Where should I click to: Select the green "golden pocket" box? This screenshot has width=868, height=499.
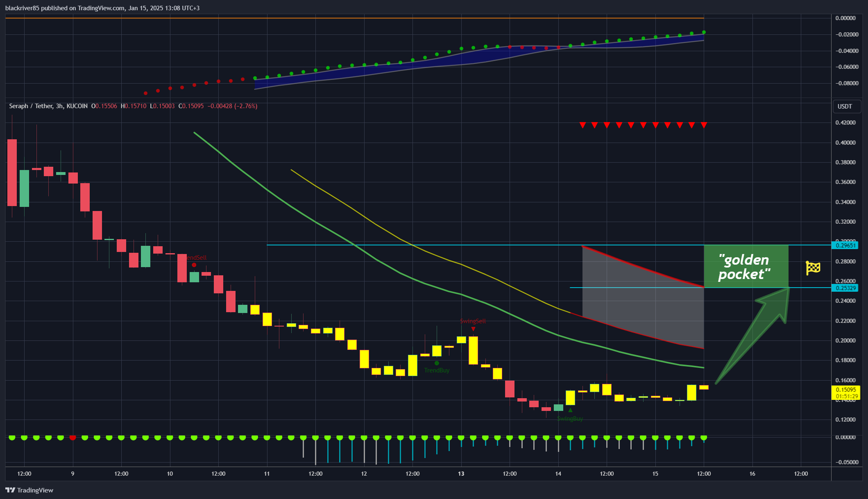click(746, 266)
